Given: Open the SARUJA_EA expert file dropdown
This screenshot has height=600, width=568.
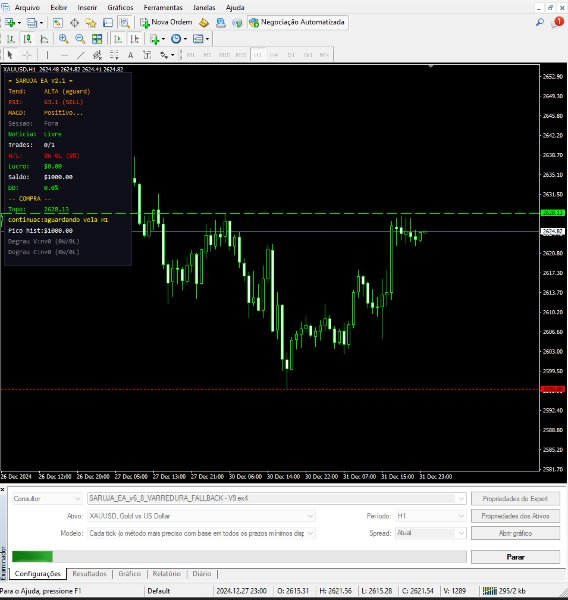Looking at the screenshot, I should (x=277, y=498).
